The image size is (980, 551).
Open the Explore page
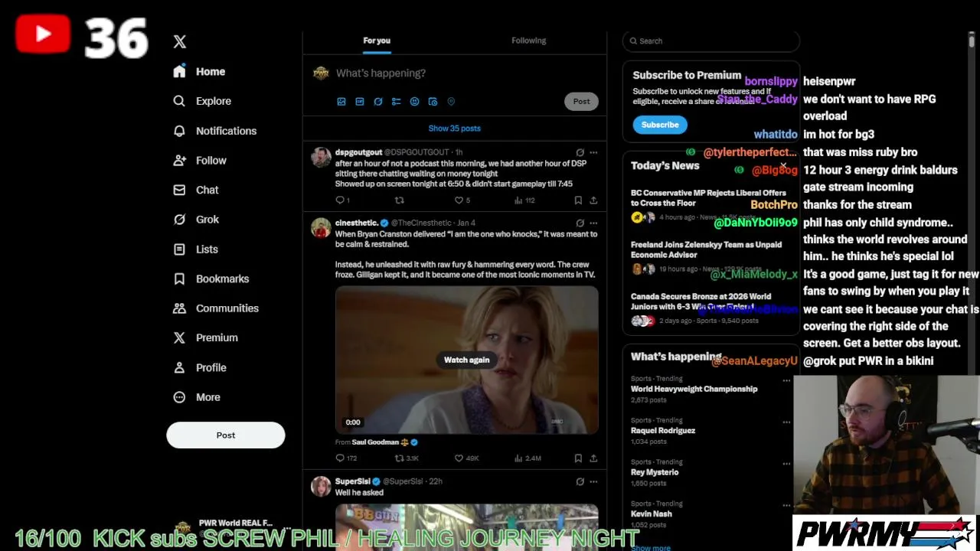pyautogui.click(x=202, y=101)
